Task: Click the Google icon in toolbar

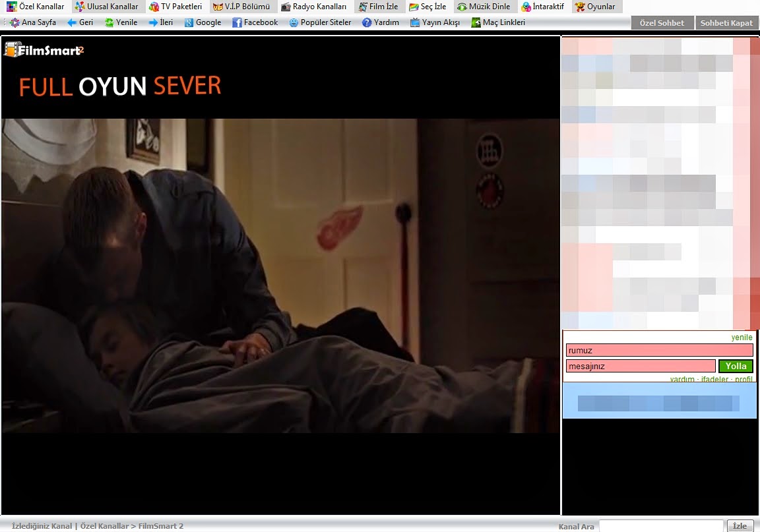Action: click(189, 23)
